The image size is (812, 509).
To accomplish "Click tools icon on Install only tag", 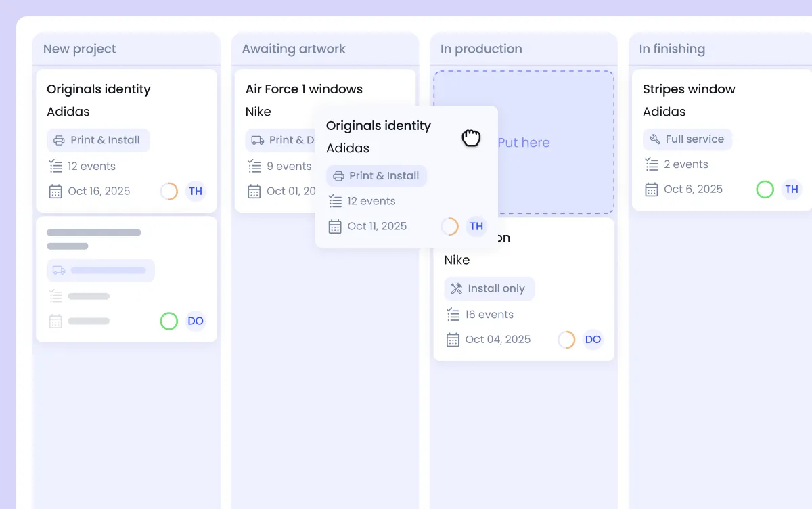I will (457, 288).
